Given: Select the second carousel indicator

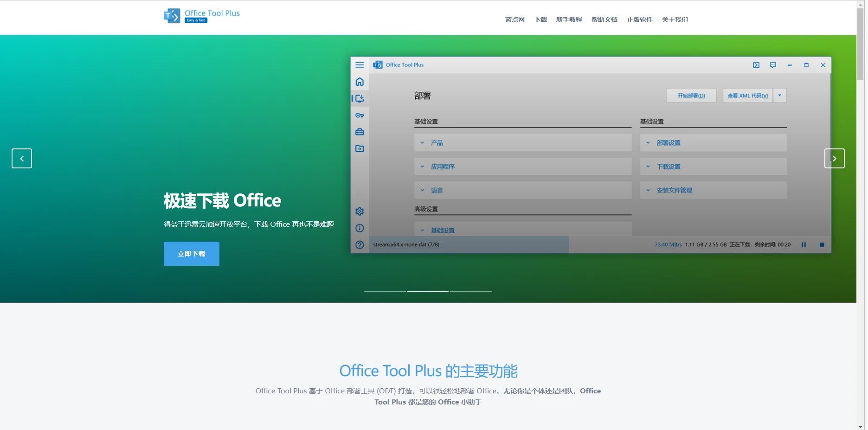Looking at the screenshot, I should click(428, 291).
